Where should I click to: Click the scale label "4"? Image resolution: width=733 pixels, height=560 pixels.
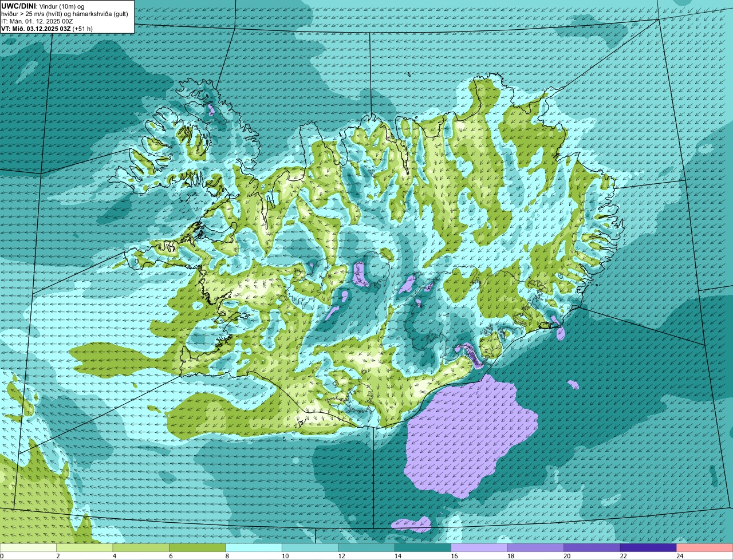tap(114, 556)
